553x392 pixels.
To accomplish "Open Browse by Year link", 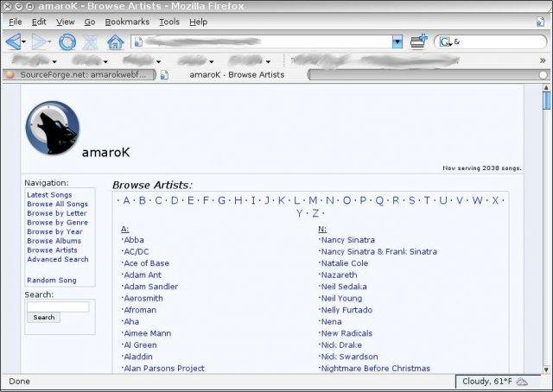I will pyautogui.click(x=54, y=231).
